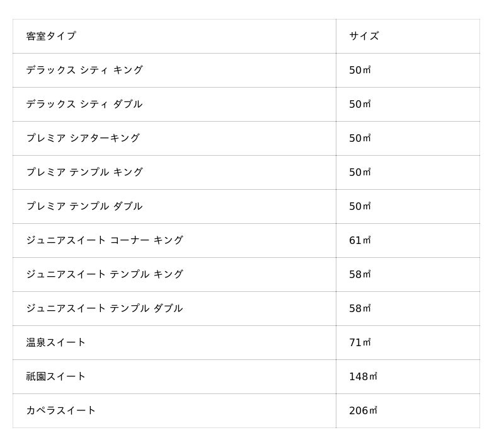Select the デラックス シティ キング room name
The height and width of the screenshot is (447, 504).
pos(84,70)
